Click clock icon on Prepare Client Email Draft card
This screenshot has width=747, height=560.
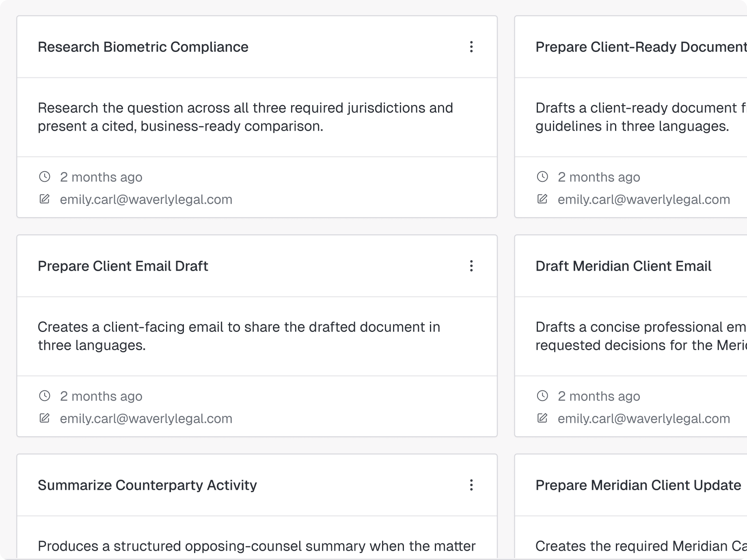(x=45, y=396)
